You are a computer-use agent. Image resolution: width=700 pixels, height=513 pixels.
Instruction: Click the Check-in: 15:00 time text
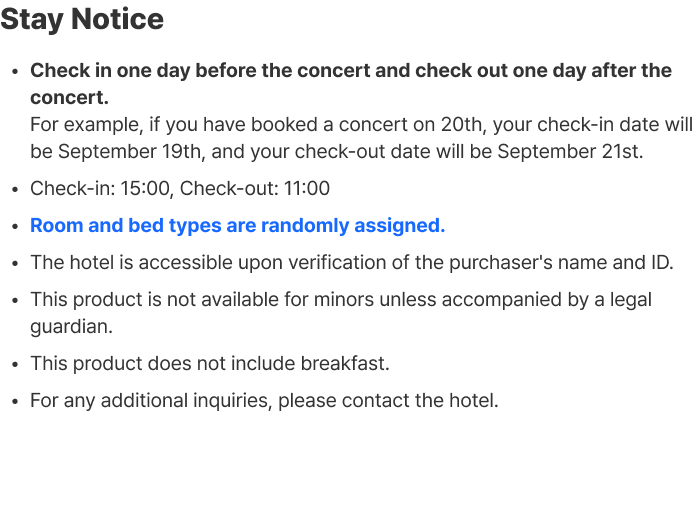click(x=101, y=188)
